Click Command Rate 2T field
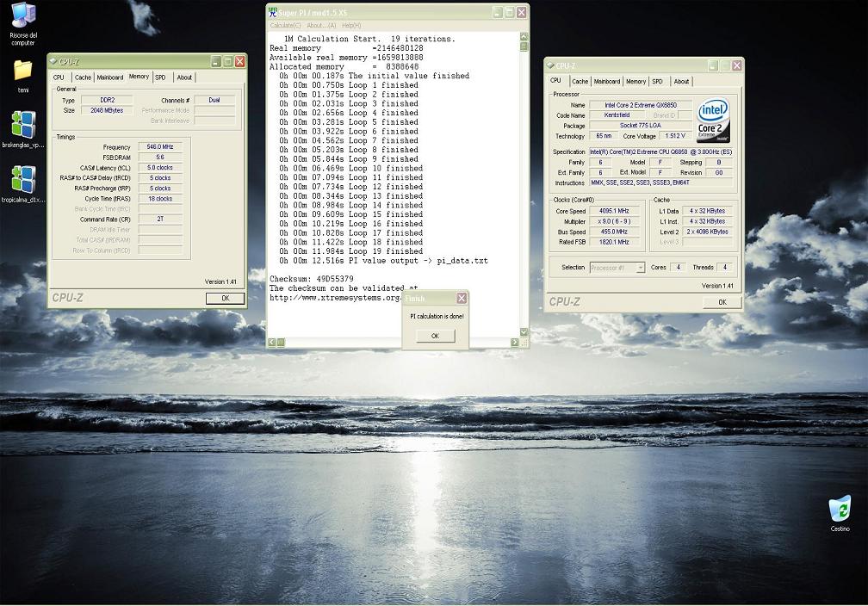 tap(160, 220)
